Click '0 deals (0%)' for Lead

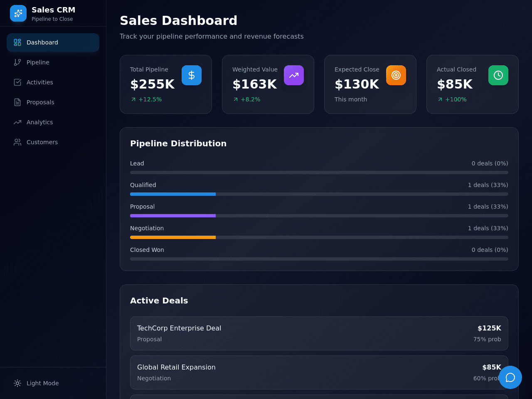click(490, 163)
